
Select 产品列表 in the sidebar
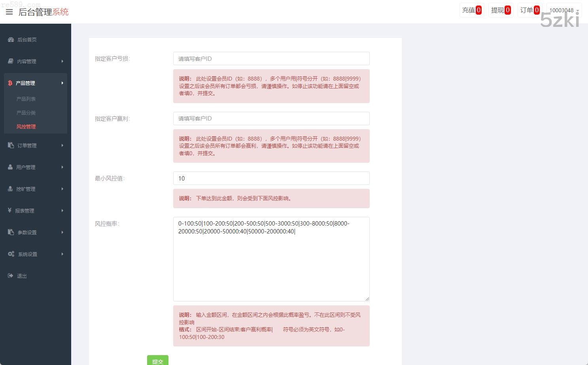pyautogui.click(x=26, y=99)
